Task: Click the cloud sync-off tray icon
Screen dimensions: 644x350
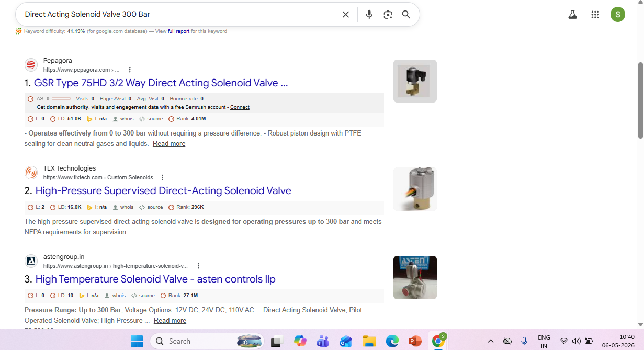Action: tap(507, 341)
